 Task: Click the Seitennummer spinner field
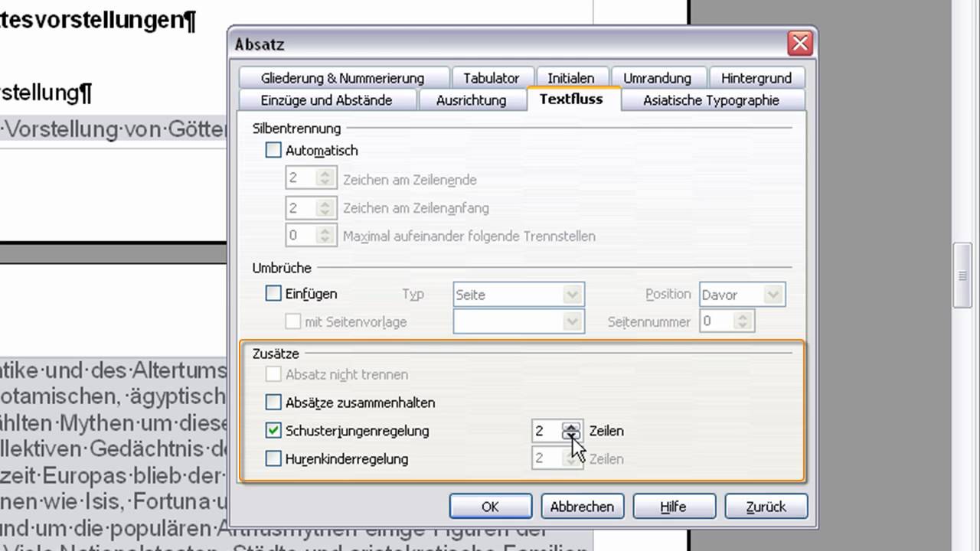pyautogui.click(x=727, y=321)
